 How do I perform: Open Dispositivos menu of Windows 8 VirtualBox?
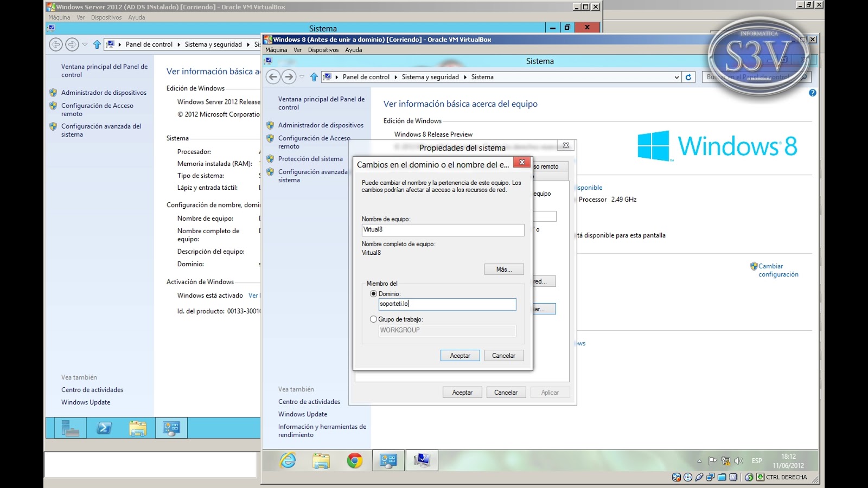pos(323,50)
